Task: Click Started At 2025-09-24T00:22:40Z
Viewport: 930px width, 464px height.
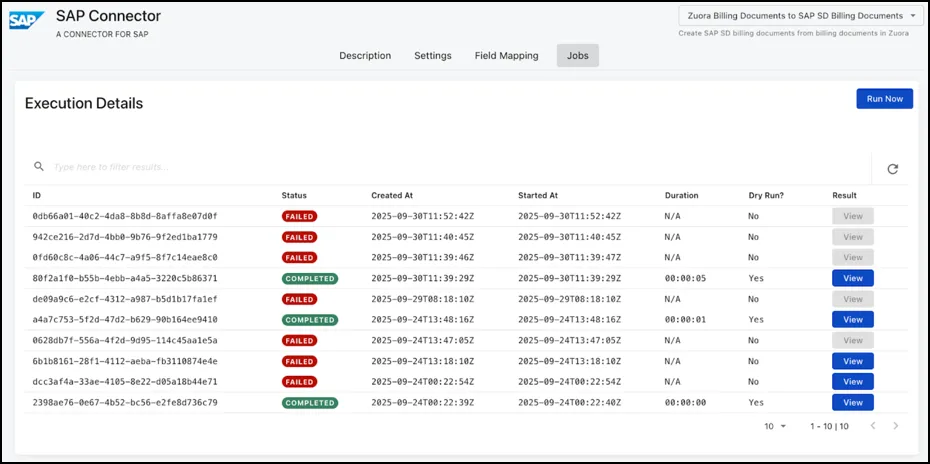Action: 569,402
